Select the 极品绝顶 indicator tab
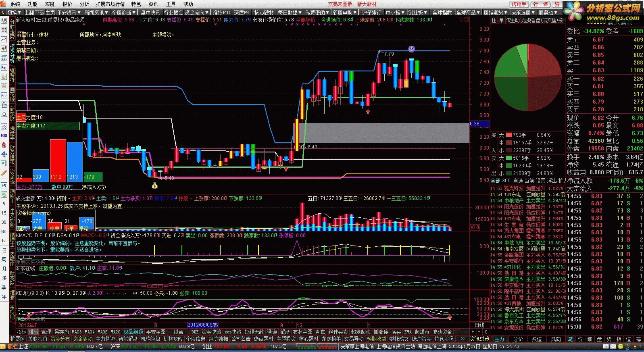Image resolution: width=644 pixels, height=352 pixels. (133, 332)
